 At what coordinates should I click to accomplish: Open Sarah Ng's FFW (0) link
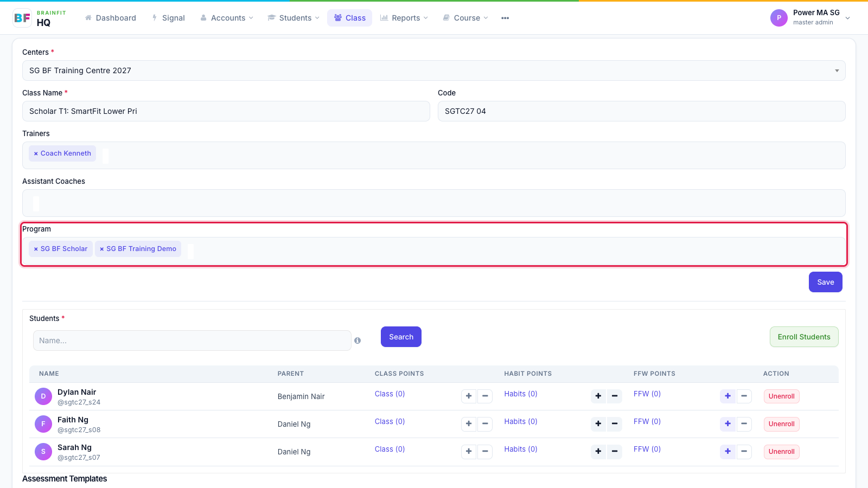click(x=647, y=449)
